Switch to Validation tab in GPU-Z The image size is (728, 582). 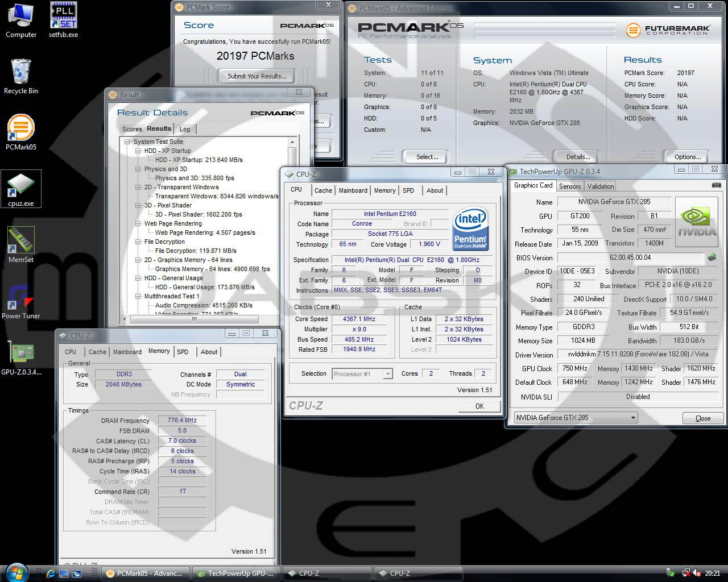(601, 186)
